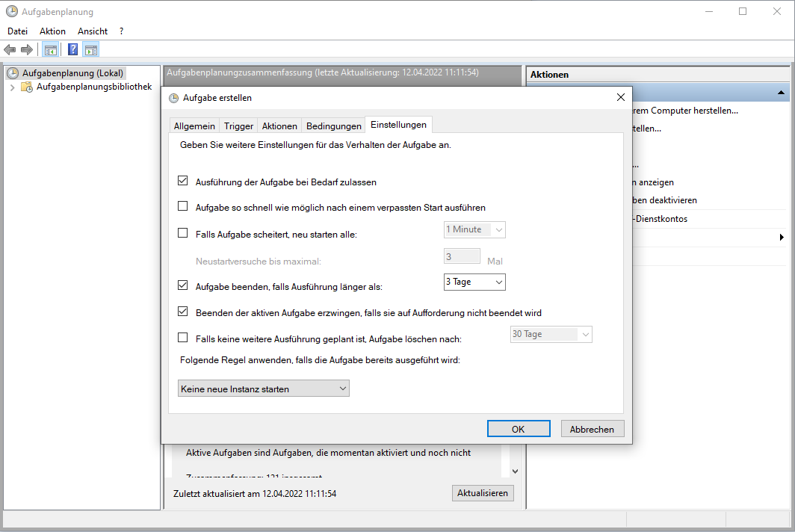Check Falls Aufgabe scheitert, neu starten
Image resolution: width=795 pixels, height=532 pixels.
[182, 233]
